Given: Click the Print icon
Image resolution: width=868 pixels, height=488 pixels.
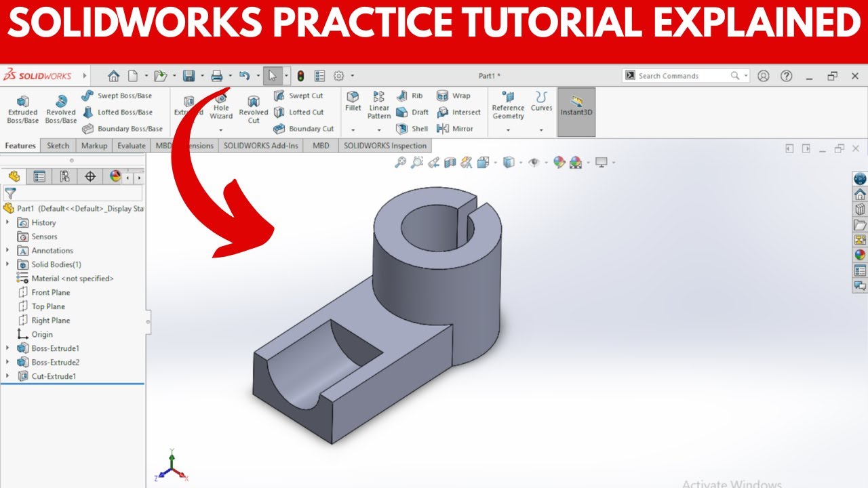Looking at the screenshot, I should click(x=216, y=76).
